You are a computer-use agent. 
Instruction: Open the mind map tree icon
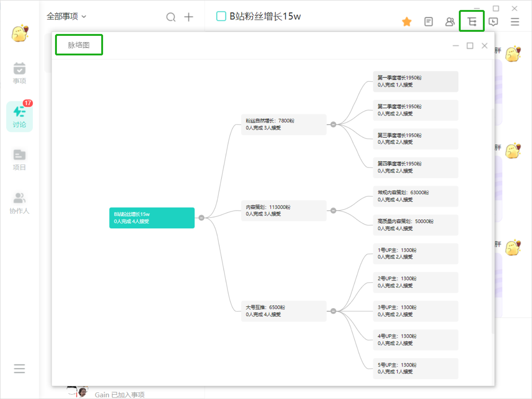472,22
